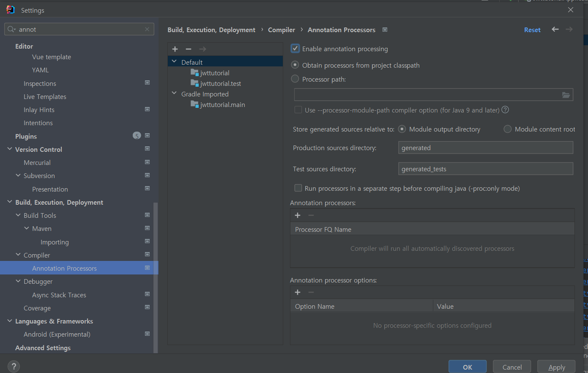Collapse Build, Execution, Deployment group
This screenshot has width=588, height=373.
10,202
